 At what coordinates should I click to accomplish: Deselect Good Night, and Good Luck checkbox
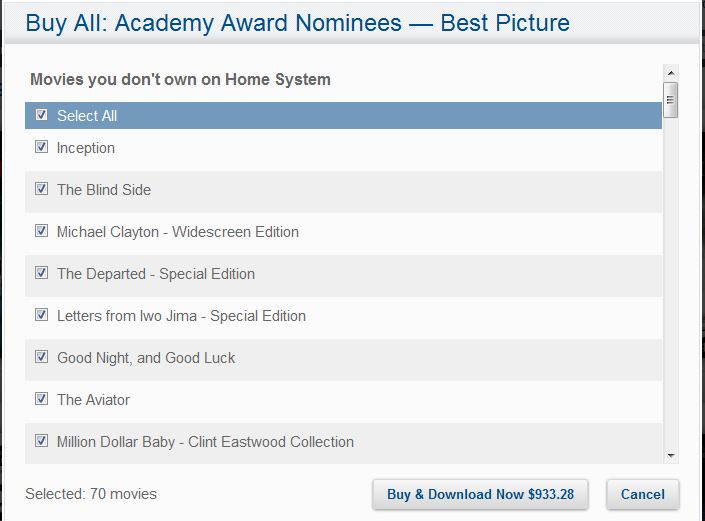point(41,356)
